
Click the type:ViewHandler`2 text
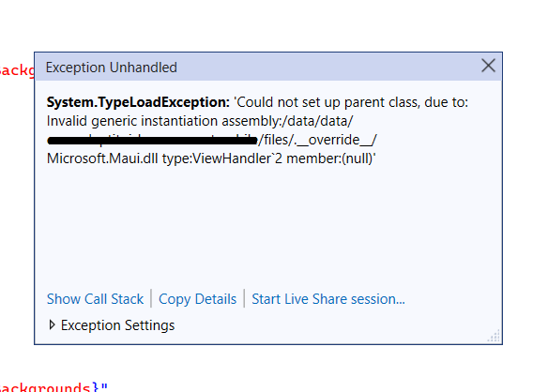coord(222,158)
